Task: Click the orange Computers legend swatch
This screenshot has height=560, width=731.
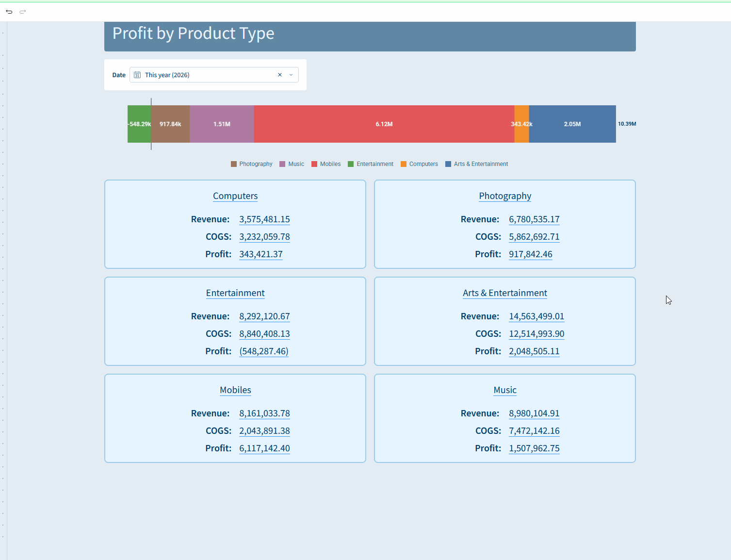Action: click(404, 164)
